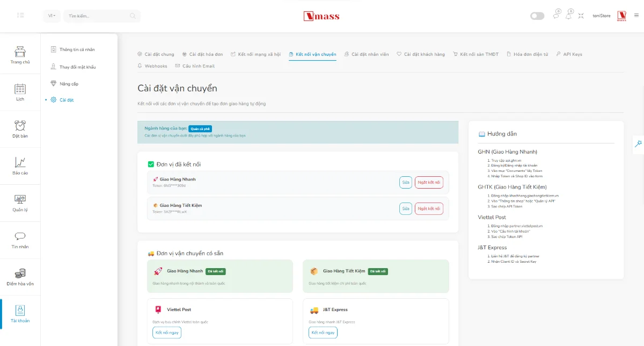Image resolution: width=644 pixels, height=346 pixels.
Task: Open the Lịch calendar section in sidebar
Action: [x=20, y=91]
